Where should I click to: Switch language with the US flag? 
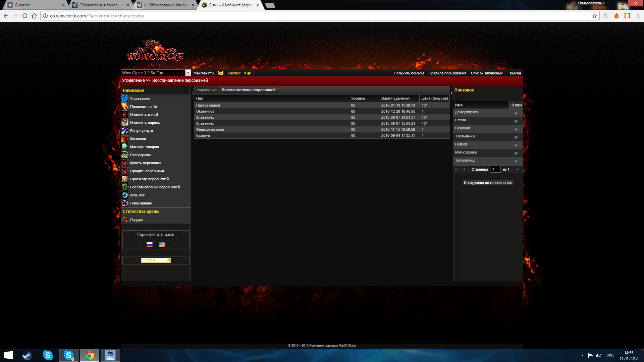pos(162,245)
